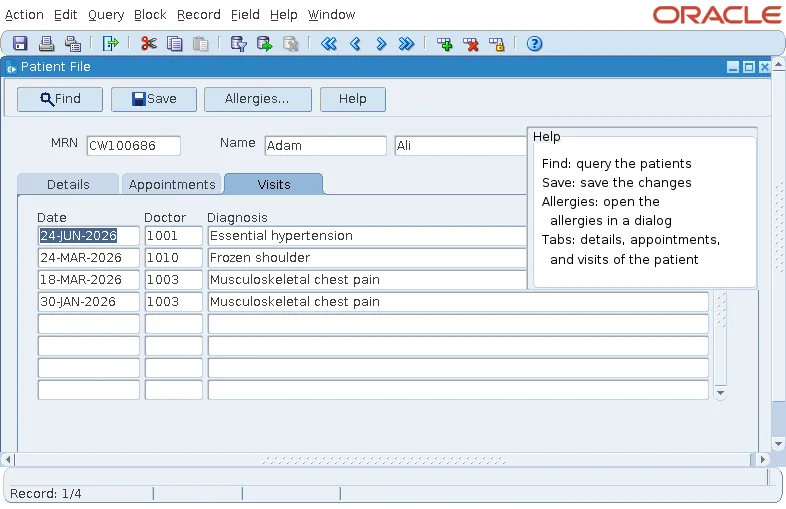Click the Find button

(x=60, y=99)
